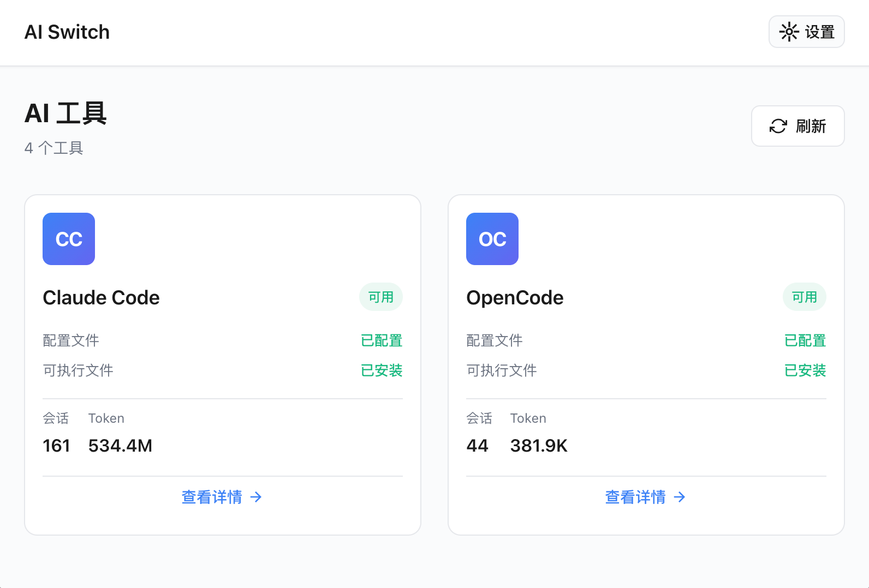Open the 设置 settings button
This screenshot has height=588, width=869.
click(806, 32)
